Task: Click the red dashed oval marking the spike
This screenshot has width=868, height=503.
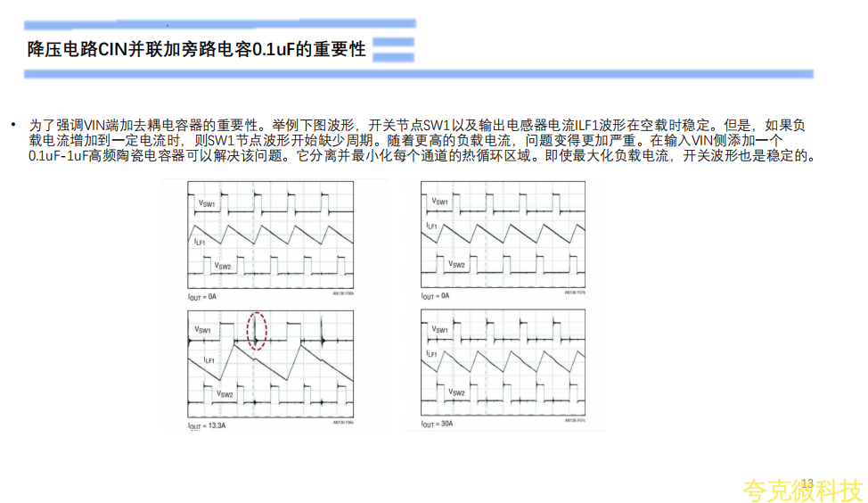Action: click(x=257, y=330)
